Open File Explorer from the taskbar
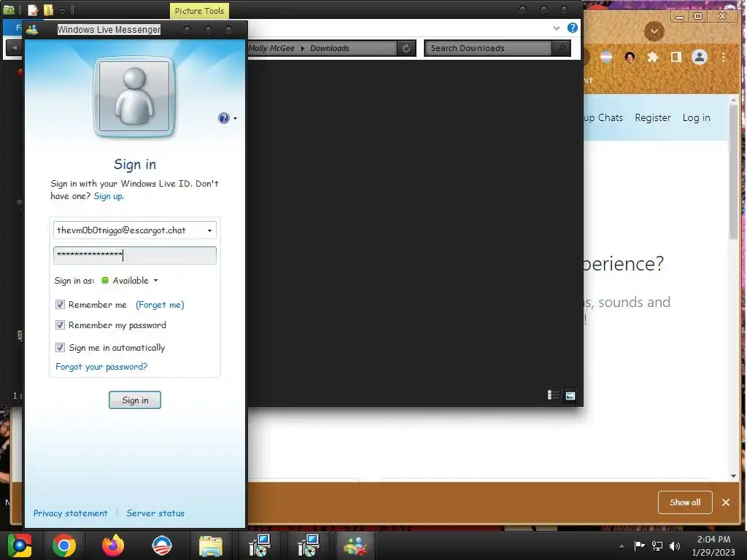The image size is (747, 560). 211,546
